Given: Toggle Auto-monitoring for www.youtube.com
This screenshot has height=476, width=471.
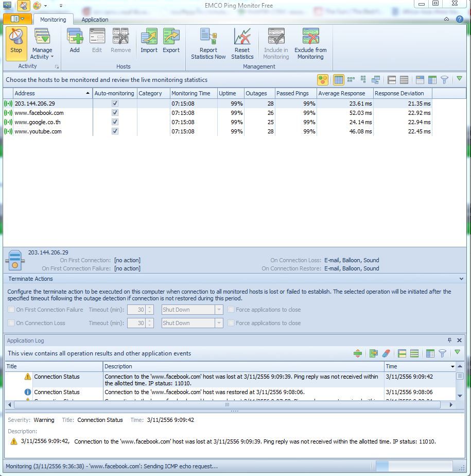Looking at the screenshot, I should [x=115, y=131].
